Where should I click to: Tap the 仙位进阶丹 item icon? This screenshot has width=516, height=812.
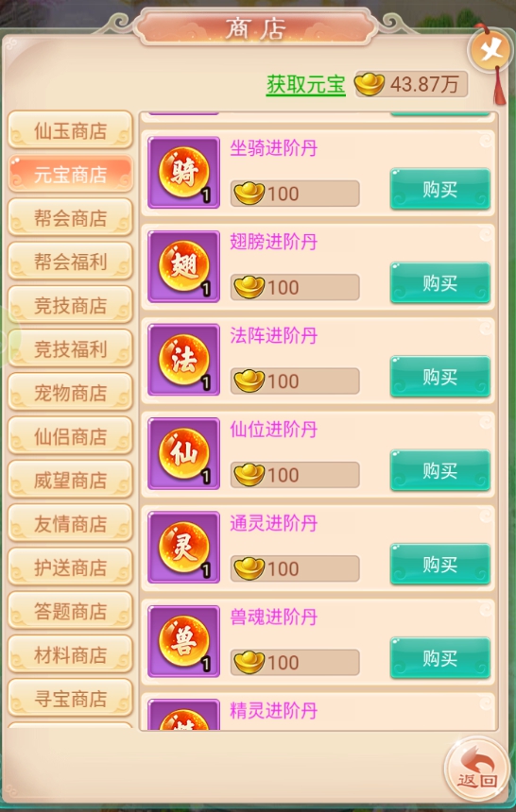tap(183, 453)
